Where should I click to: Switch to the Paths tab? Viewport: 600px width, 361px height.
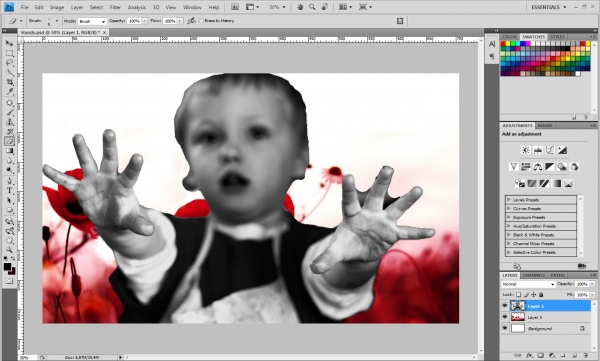tap(558, 275)
